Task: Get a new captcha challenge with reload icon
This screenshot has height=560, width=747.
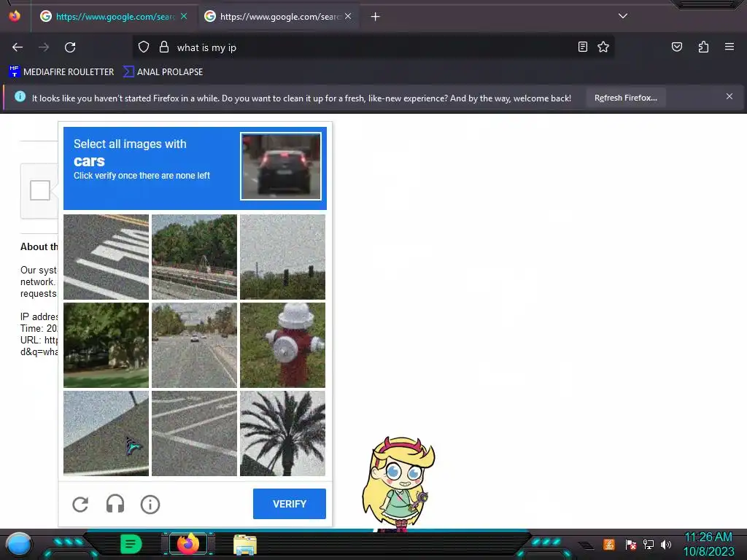Action: click(80, 505)
